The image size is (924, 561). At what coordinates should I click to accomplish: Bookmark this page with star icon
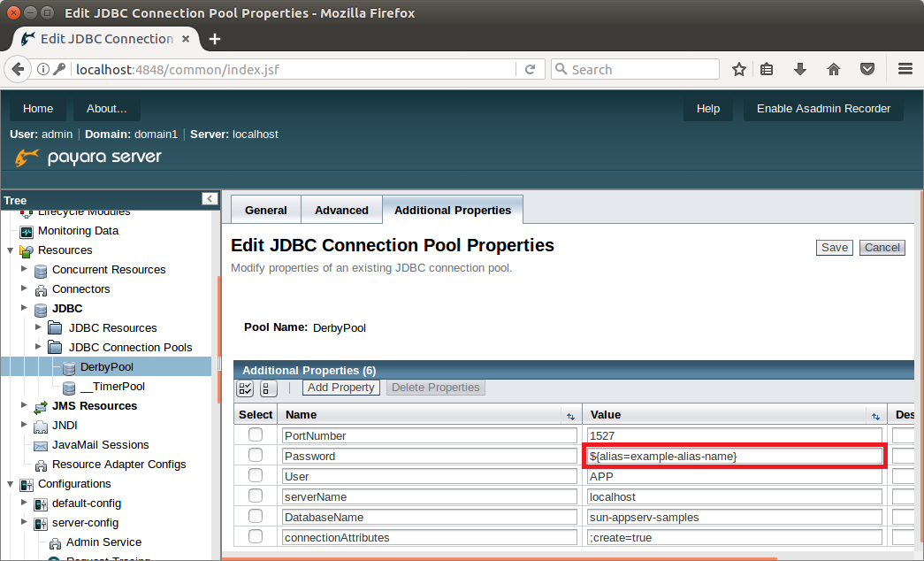(739, 69)
